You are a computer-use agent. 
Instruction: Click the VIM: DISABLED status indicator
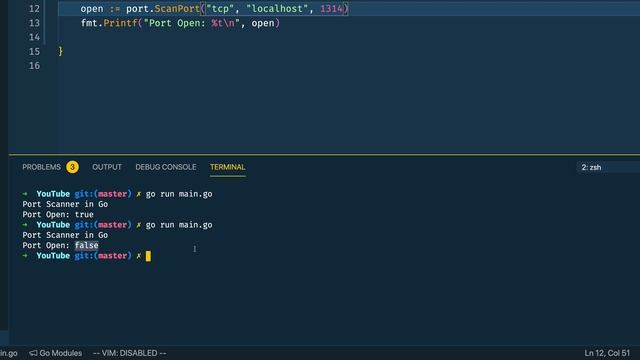(129, 353)
